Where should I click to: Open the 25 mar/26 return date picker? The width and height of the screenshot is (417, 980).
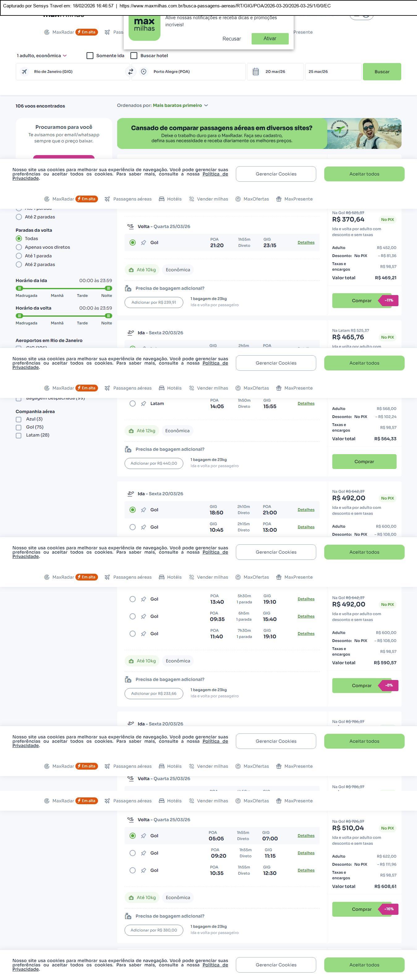click(x=333, y=71)
